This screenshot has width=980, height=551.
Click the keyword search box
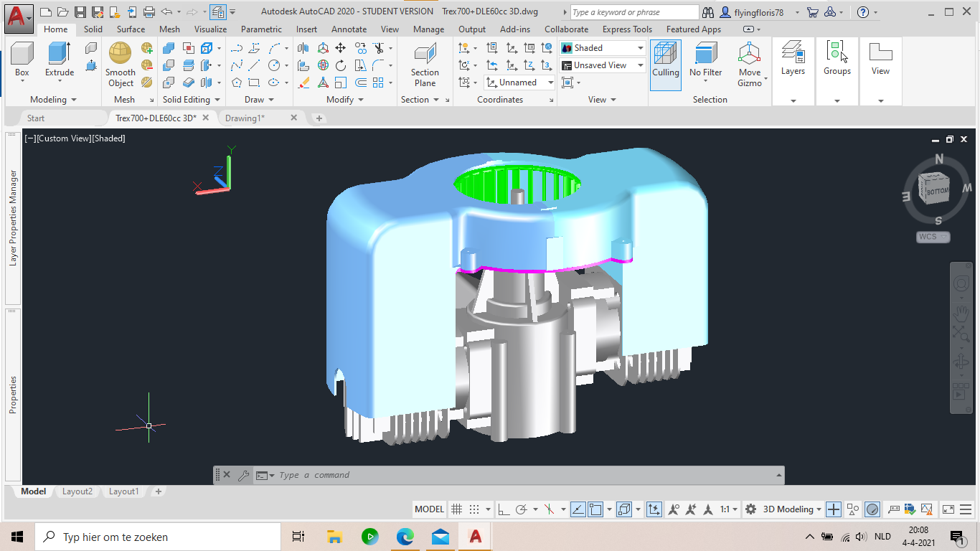tap(634, 12)
